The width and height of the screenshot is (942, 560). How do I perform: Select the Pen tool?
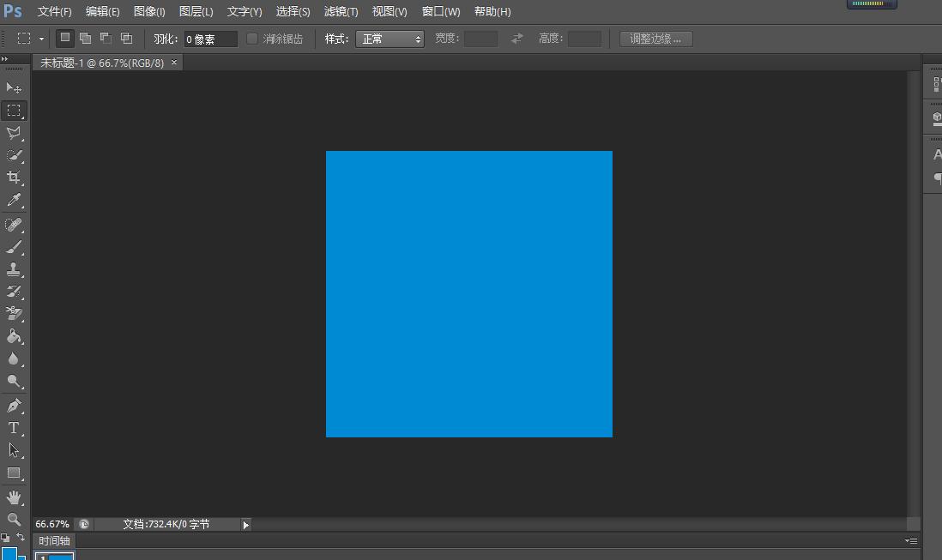tap(13, 405)
